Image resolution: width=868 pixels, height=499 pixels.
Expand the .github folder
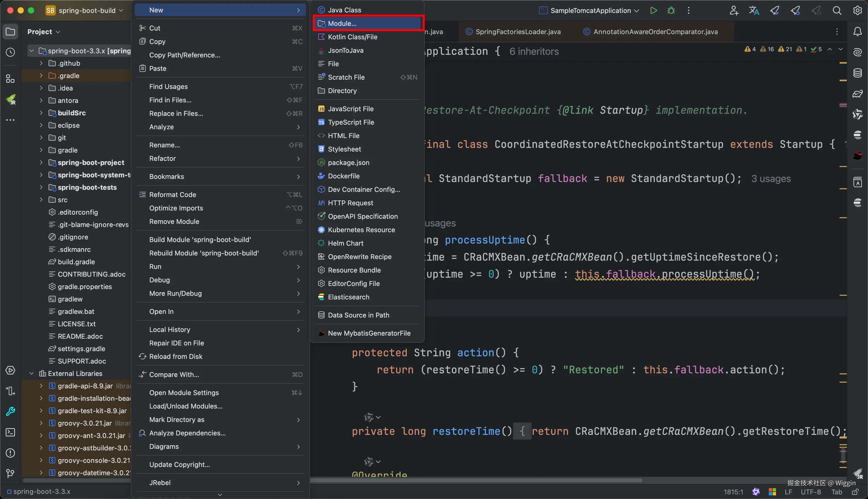tap(41, 63)
